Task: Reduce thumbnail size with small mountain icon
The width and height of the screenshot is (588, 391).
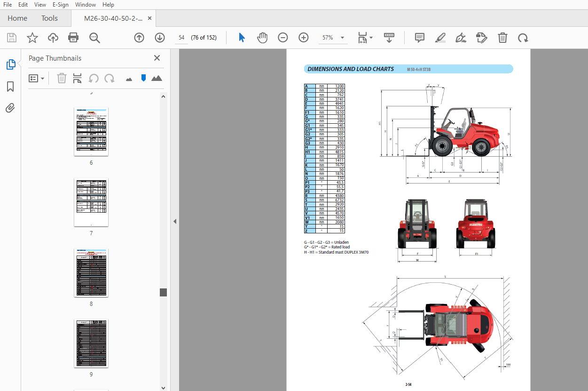Action: (x=129, y=79)
